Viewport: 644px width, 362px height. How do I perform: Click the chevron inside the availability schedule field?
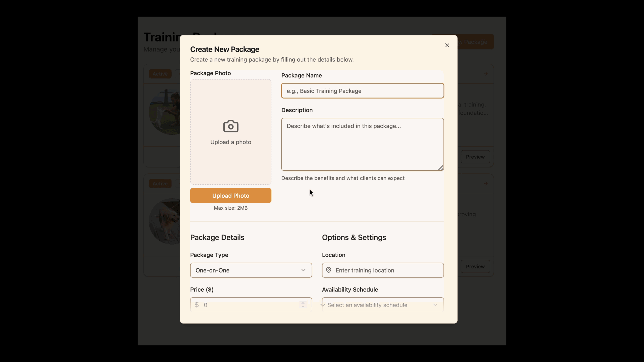click(x=435, y=305)
